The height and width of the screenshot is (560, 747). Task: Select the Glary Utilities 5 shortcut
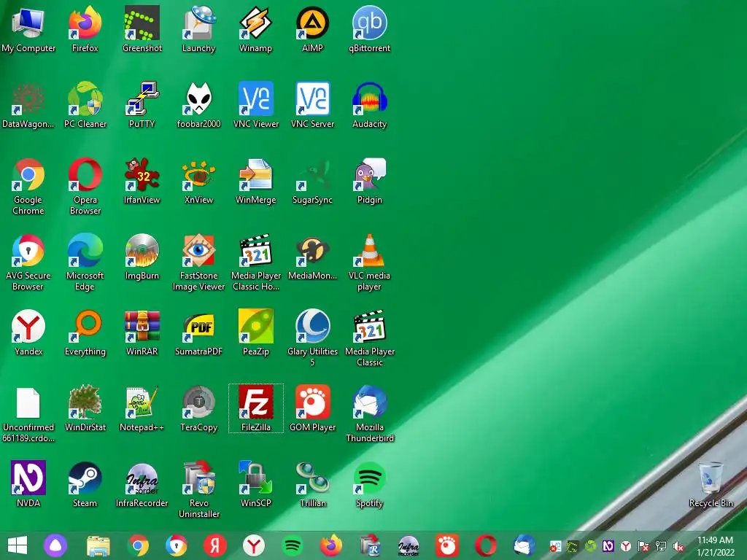(x=312, y=337)
